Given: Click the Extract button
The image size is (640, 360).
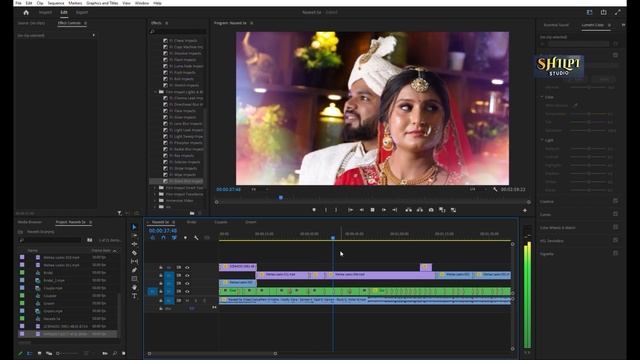Looking at the screenshot, I should tap(420, 210).
